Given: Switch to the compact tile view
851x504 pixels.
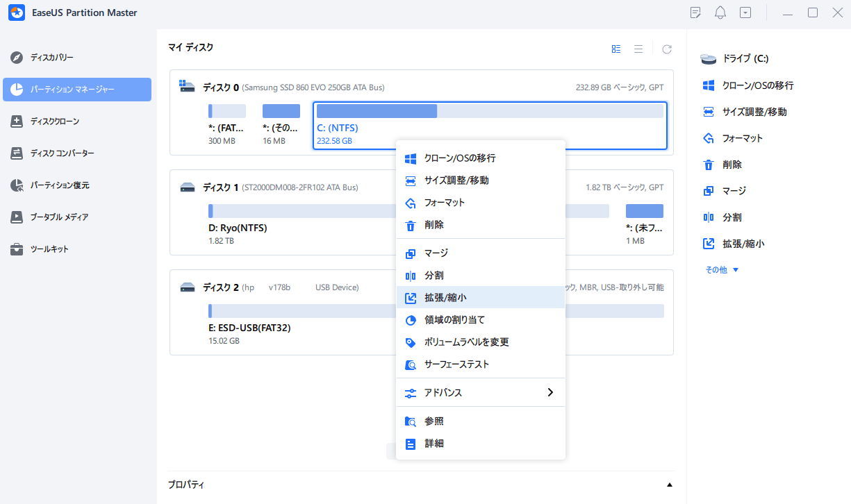Looking at the screenshot, I should (x=615, y=49).
